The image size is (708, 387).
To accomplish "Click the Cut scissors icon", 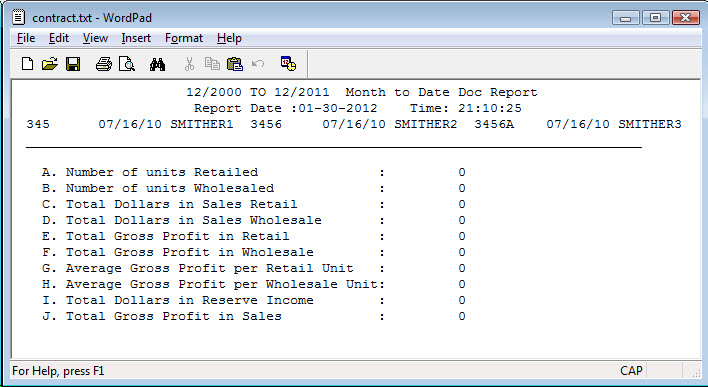I will click(189, 64).
